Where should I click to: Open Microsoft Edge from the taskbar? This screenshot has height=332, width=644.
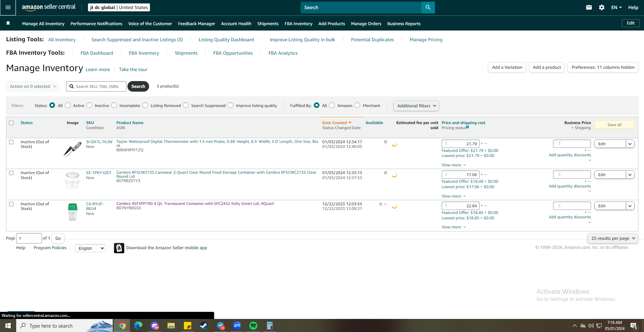point(138,326)
